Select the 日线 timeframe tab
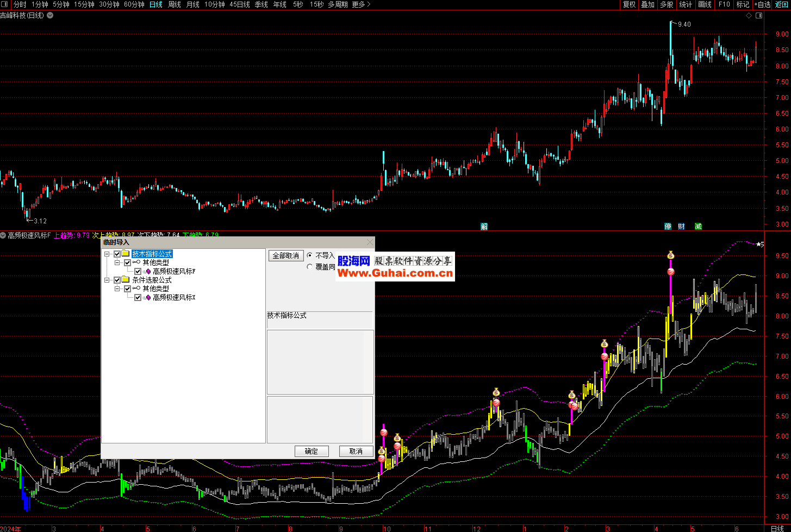791x532 pixels. click(x=156, y=4)
